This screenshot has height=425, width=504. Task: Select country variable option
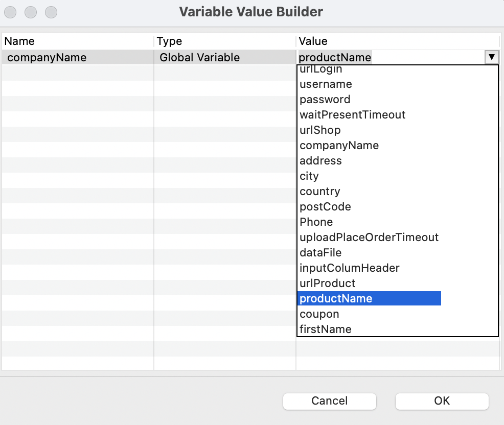pos(319,191)
